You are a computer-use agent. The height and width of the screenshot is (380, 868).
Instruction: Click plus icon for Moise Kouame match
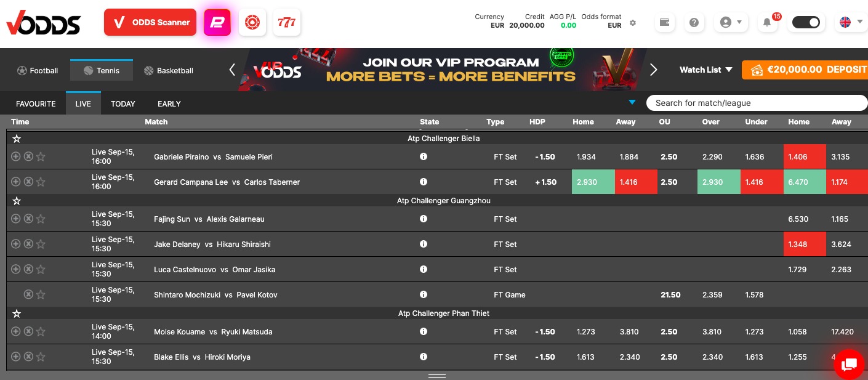pos(16,331)
